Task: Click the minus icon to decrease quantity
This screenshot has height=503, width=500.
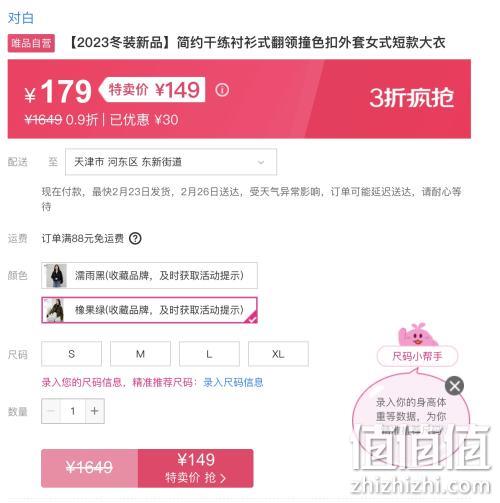Action: [51, 411]
